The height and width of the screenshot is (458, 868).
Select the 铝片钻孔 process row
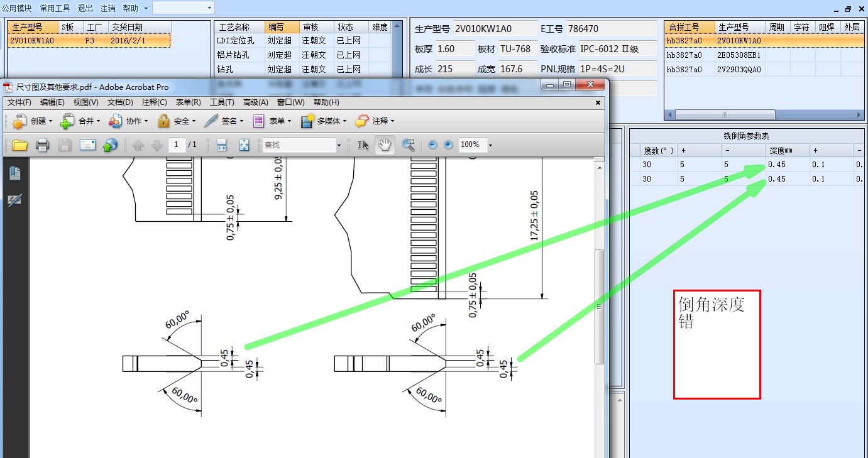tap(302, 55)
